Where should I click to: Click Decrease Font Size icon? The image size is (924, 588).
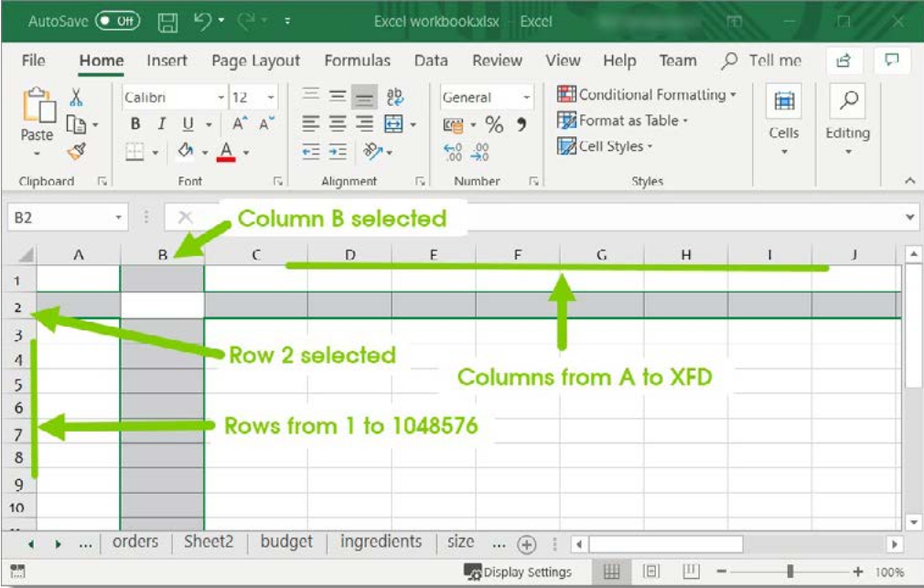[x=266, y=123]
